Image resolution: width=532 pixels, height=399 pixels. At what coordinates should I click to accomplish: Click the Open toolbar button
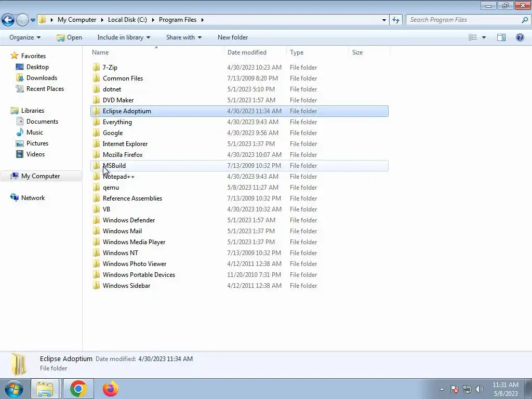pos(69,37)
